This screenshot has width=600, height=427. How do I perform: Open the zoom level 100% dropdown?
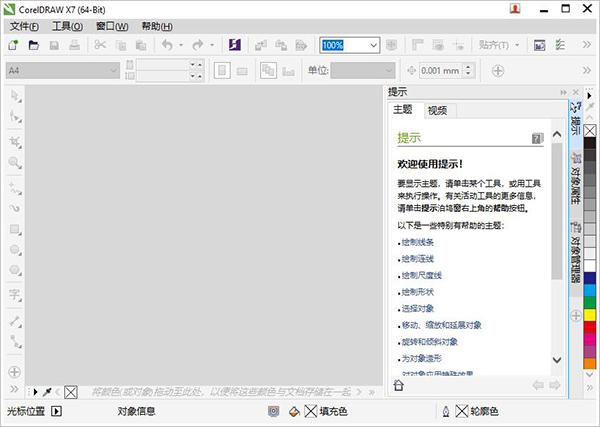373,46
